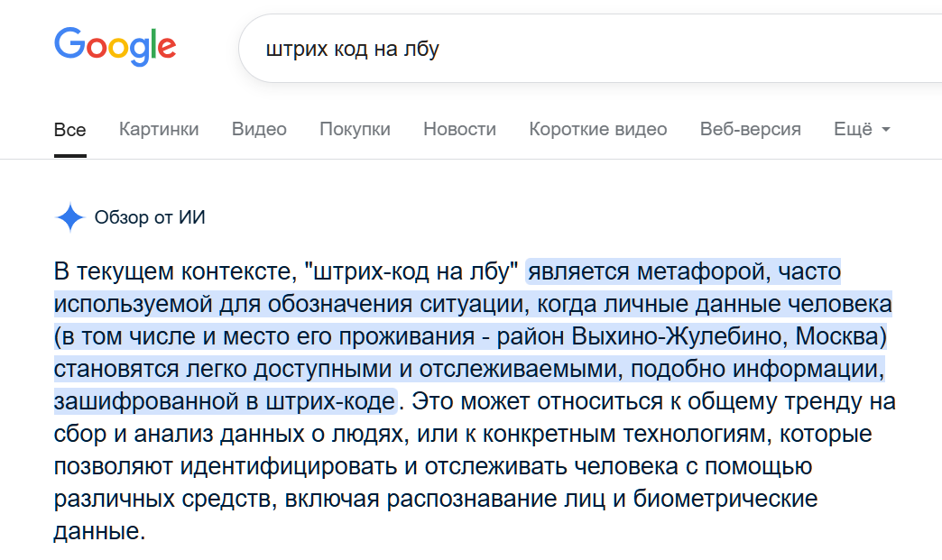
Task: Go to the Покупки tab
Action: point(355,129)
